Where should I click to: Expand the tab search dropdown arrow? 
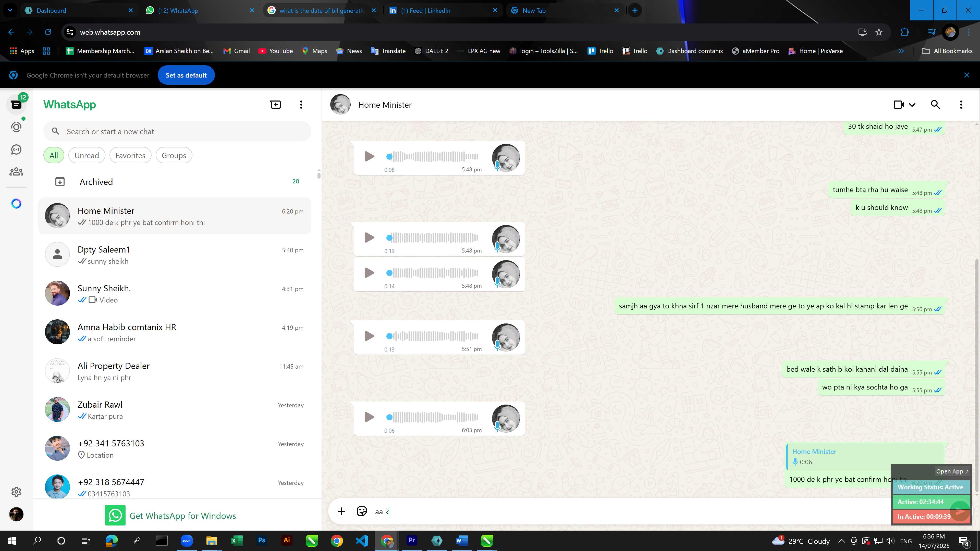(10, 10)
